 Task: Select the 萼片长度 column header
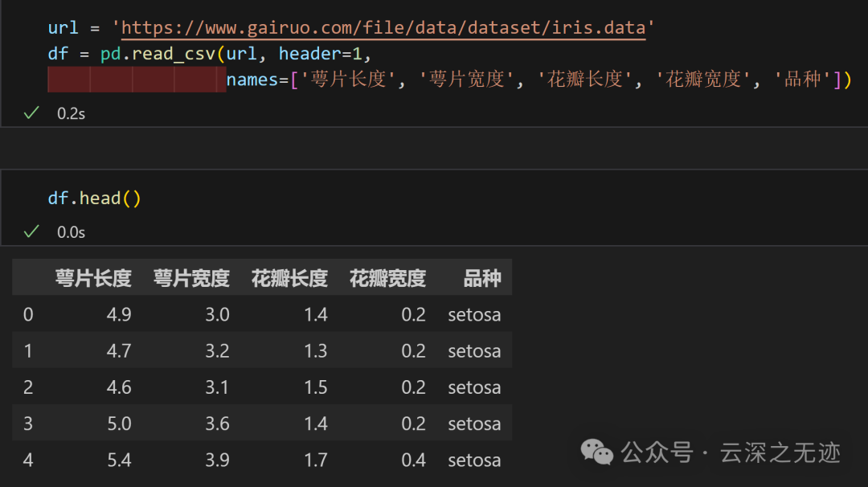92,279
